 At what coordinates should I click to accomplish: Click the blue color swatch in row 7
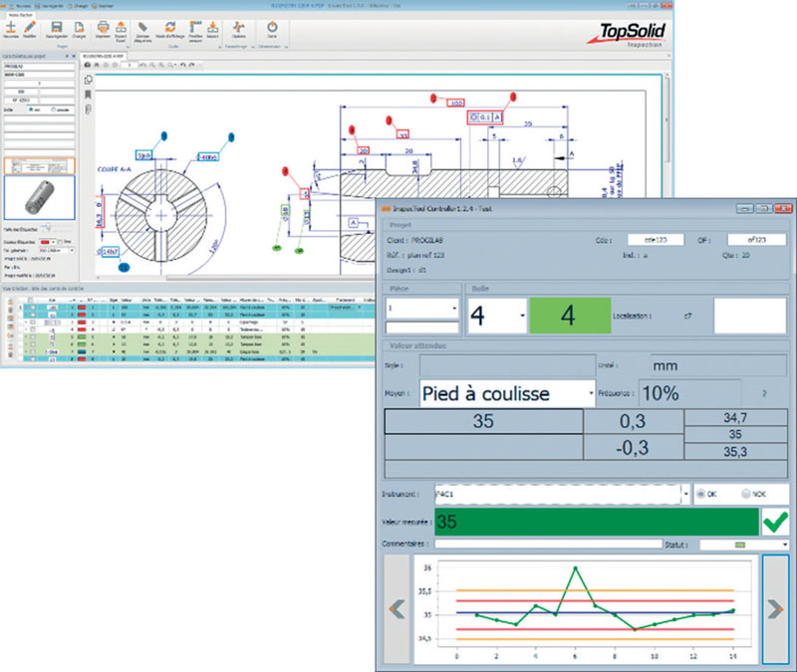tap(82, 351)
